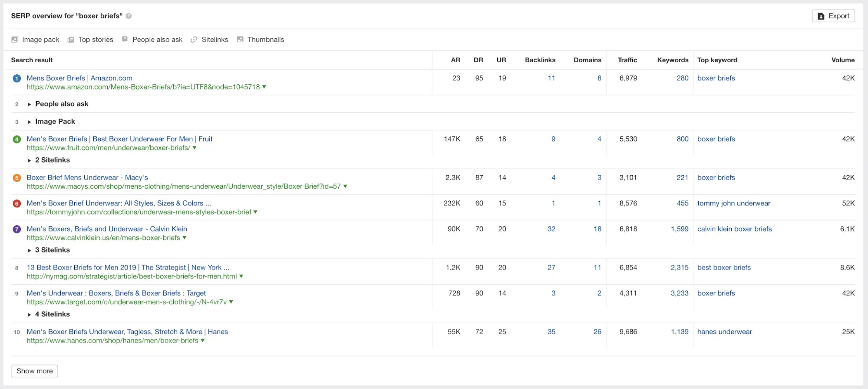
Task: Click the Top stories feature icon
Action: click(x=71, y=40)
